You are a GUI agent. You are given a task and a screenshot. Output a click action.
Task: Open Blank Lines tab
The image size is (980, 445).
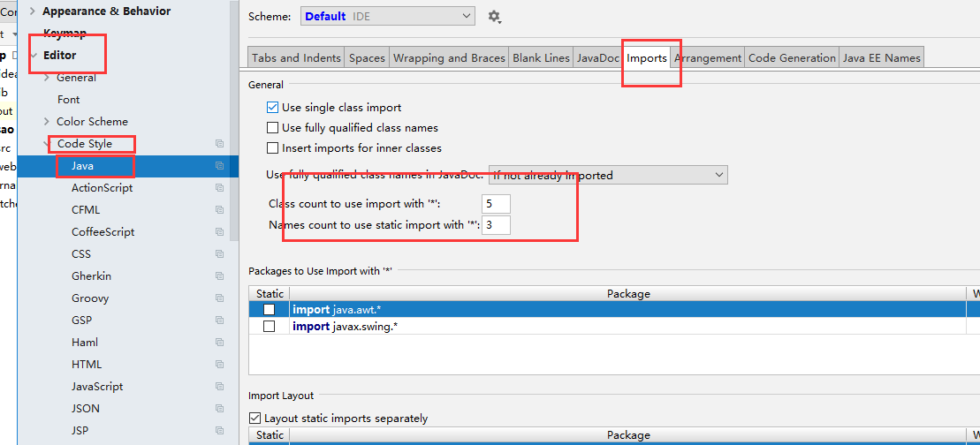pos(541,58)
